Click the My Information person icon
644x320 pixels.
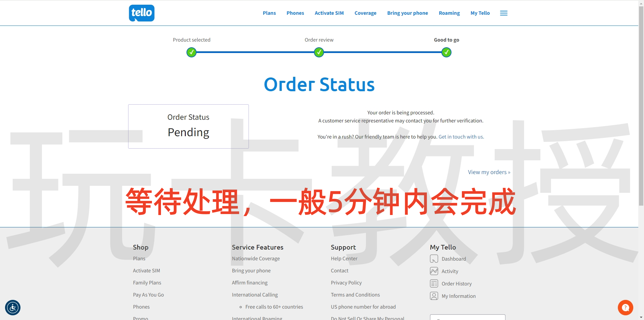434,296
